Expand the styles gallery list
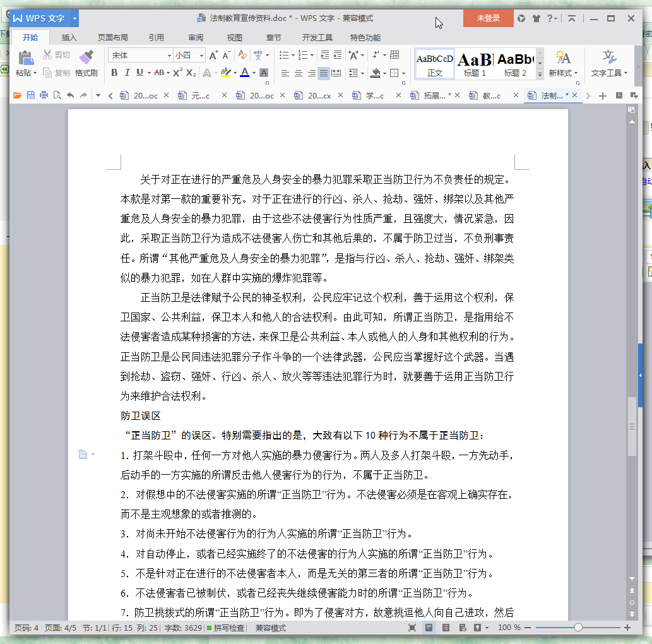This screenshot has width=652, height=644. coord(540,74)
